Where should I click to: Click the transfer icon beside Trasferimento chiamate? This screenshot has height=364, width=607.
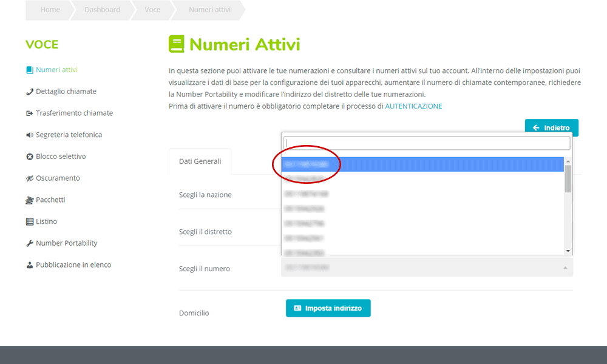pos(29,113)
